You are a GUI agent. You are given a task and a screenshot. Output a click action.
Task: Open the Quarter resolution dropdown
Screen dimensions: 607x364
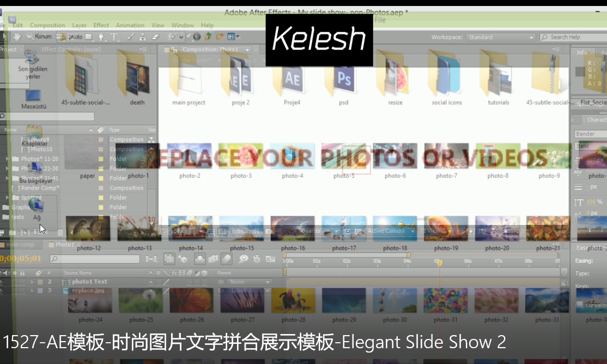pos(319,231)
